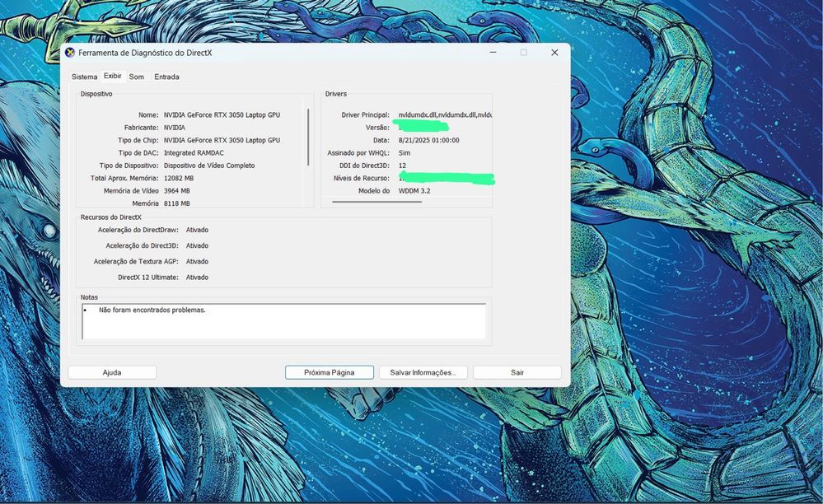The image size is (823, 504).
Task: Click the Sair button
Action: pos(517,372)
